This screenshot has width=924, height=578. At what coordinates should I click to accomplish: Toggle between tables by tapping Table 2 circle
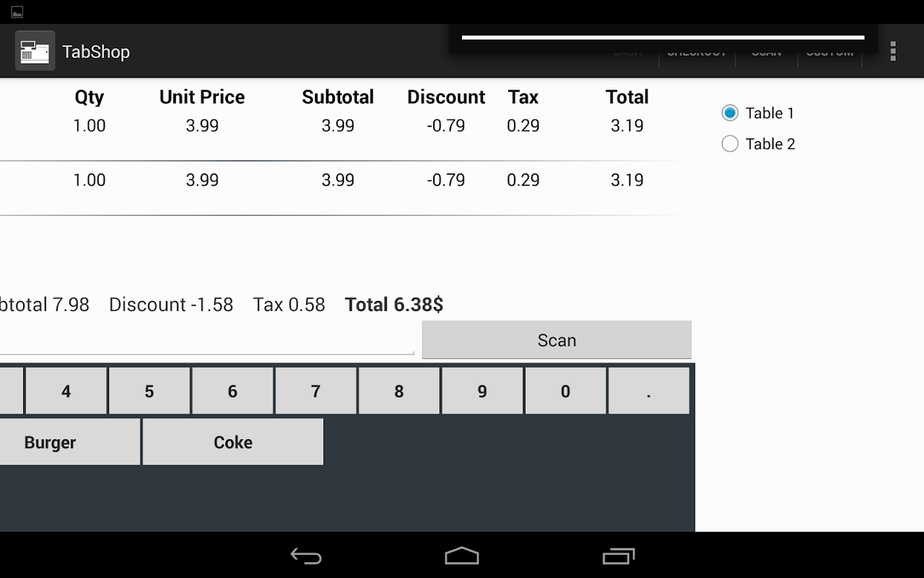(730, 144)
